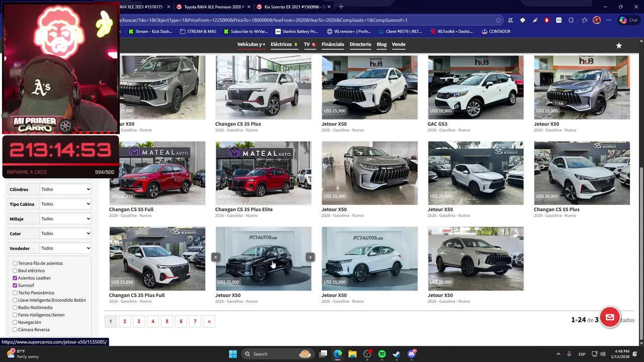Go to results page 7

(195, 321)
